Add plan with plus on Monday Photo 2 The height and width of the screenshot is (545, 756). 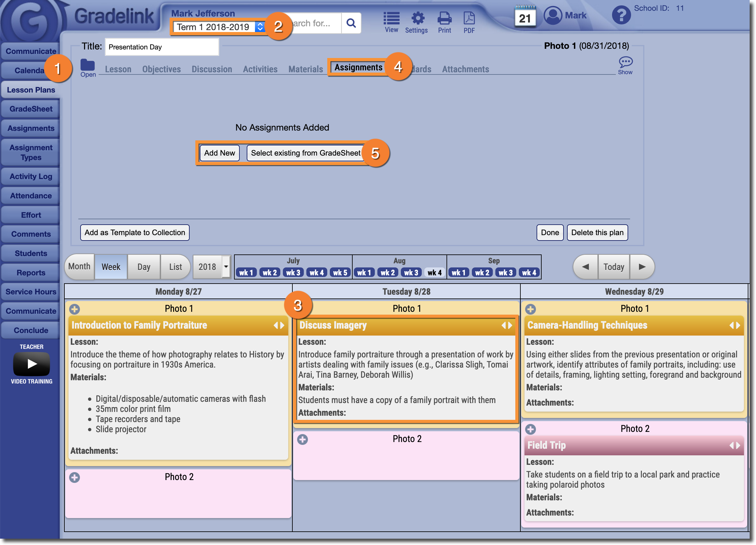75,478
